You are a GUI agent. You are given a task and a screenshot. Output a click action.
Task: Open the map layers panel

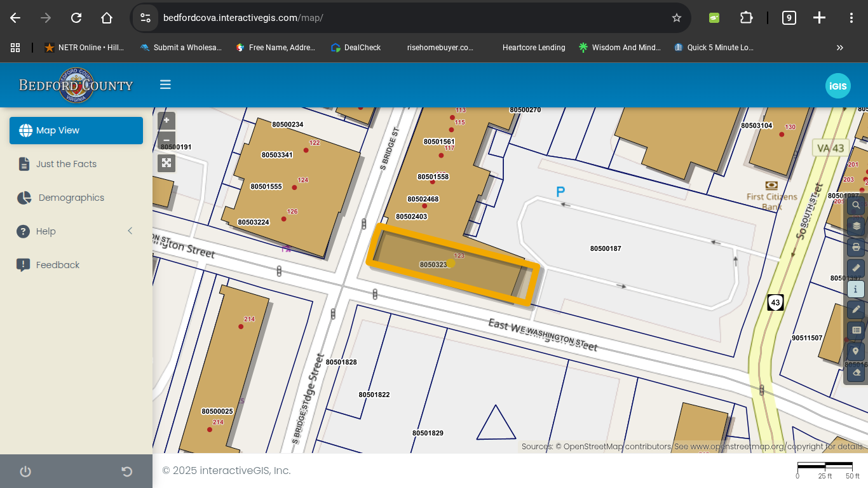856,226
